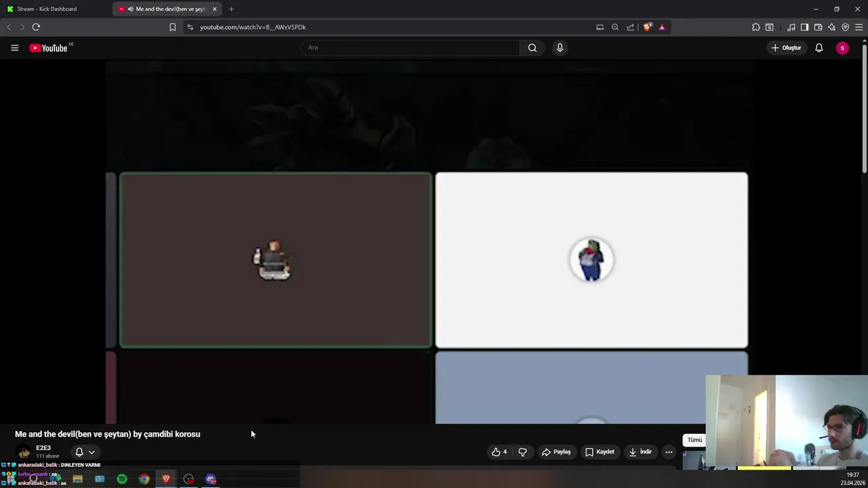This screenshot has width=868, height=488.
Task: Dislike the video with thumbs down
Action: 522,452
